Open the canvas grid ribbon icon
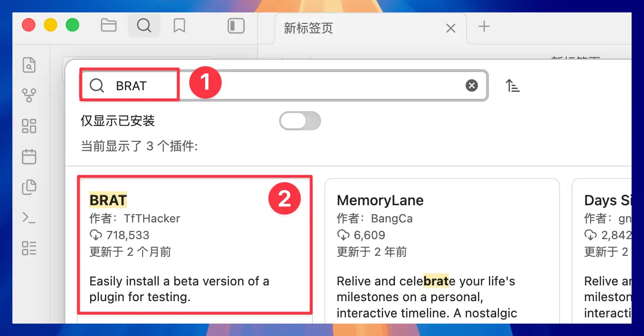This screenshot has height=336, width=644. (x=29, y=126)
